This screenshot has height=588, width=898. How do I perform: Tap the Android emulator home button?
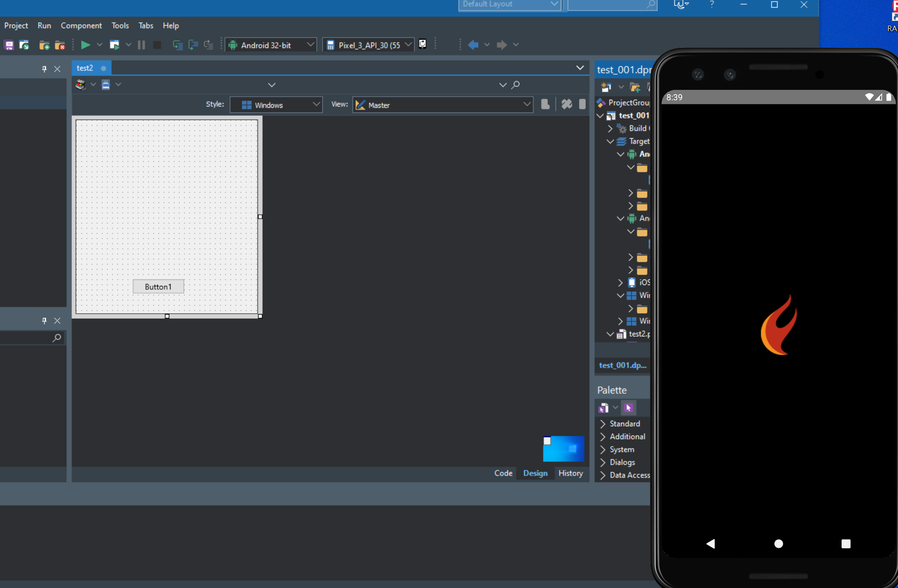[x=779, y=543]
